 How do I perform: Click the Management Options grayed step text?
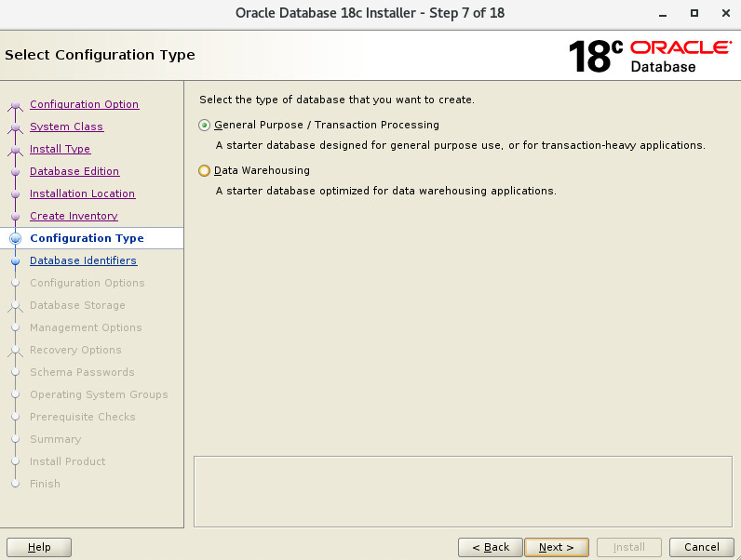click(x=86, y=327)
